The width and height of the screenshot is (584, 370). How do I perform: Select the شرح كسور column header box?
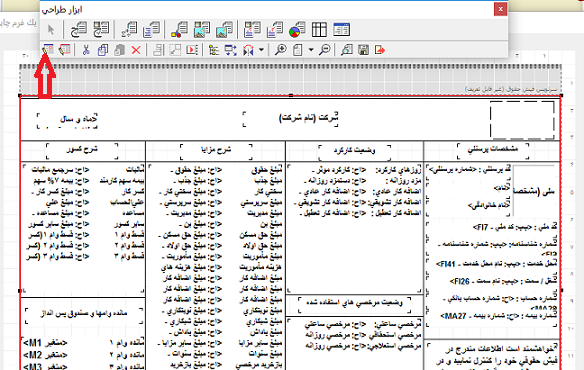click(x=82, y=151)
